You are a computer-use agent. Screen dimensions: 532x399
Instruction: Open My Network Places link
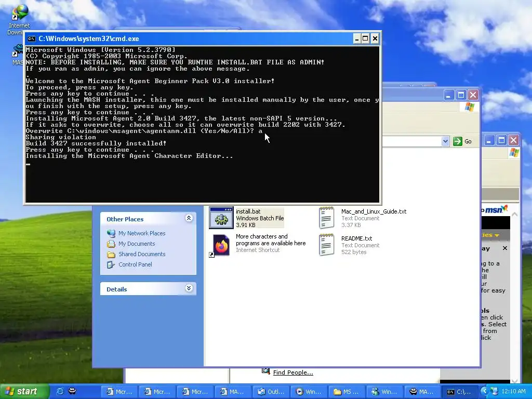(x=142, y=233)
